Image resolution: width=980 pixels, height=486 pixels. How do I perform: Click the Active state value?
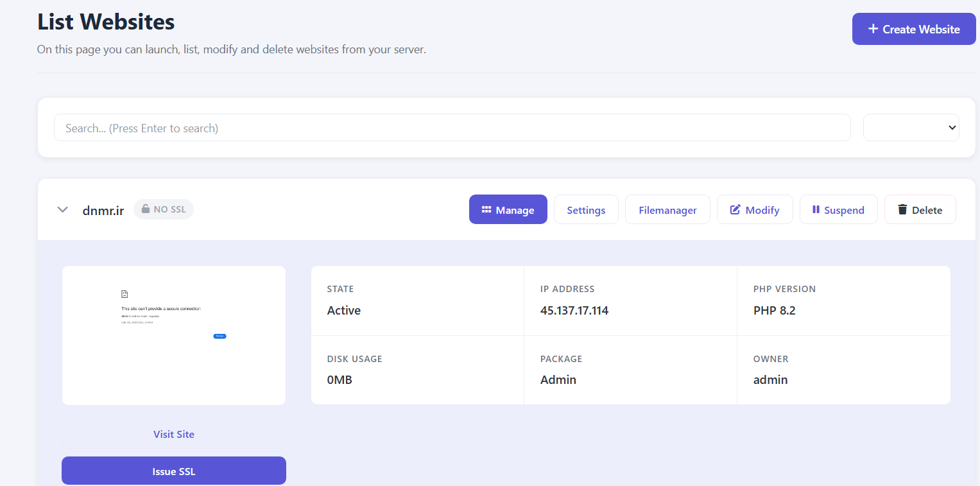(344, 311)
